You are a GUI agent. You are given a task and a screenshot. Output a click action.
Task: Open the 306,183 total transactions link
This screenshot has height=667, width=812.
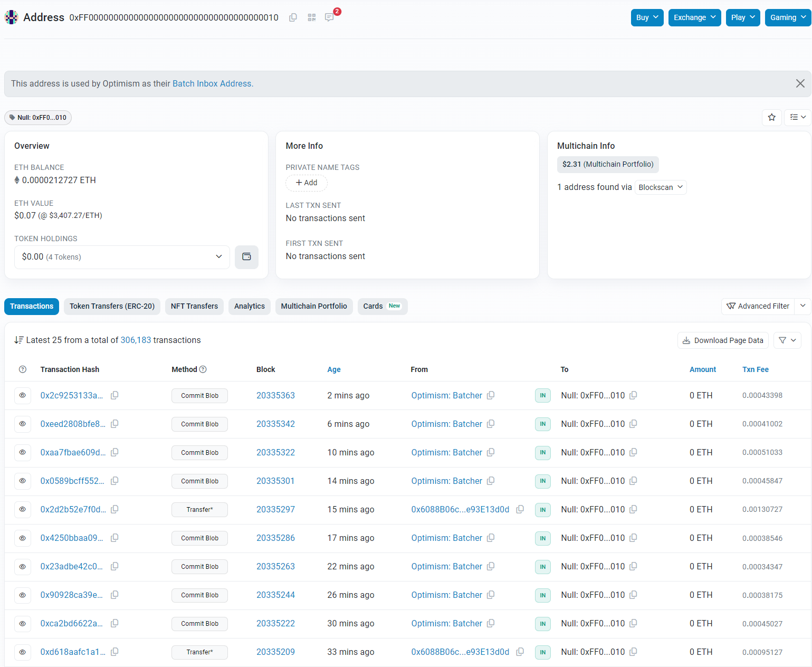(136, 340)
